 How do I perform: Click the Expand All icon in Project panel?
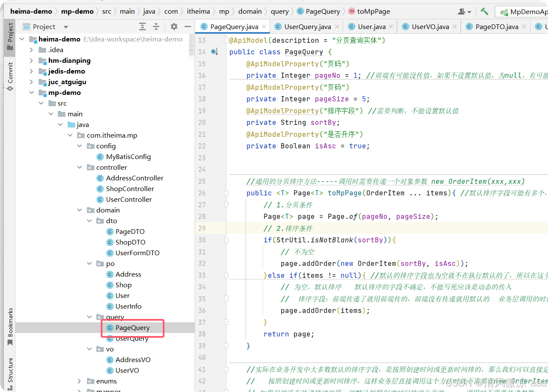(x=142, y=27)
